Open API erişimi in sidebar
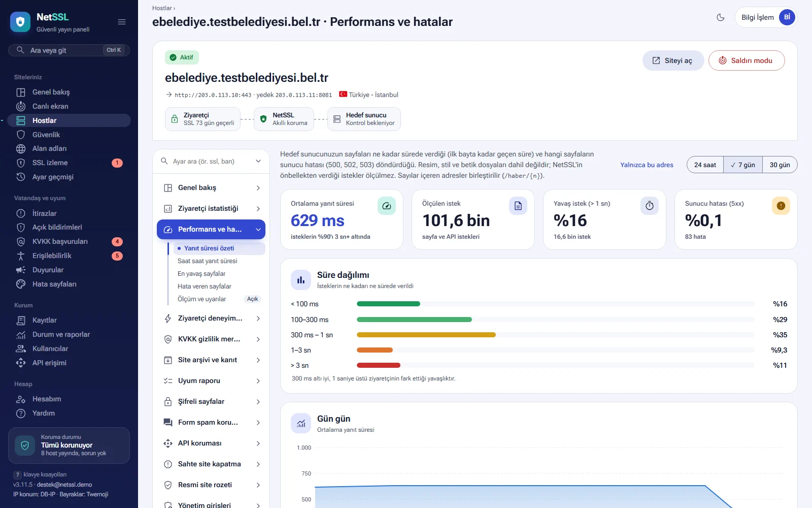 (x=69, y=363)
